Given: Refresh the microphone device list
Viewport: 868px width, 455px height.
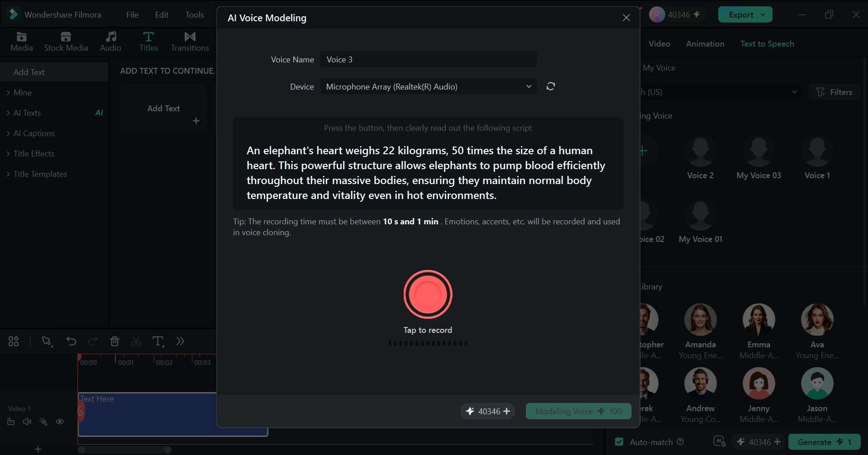Looking at the screenshot, I should (550, 86).
